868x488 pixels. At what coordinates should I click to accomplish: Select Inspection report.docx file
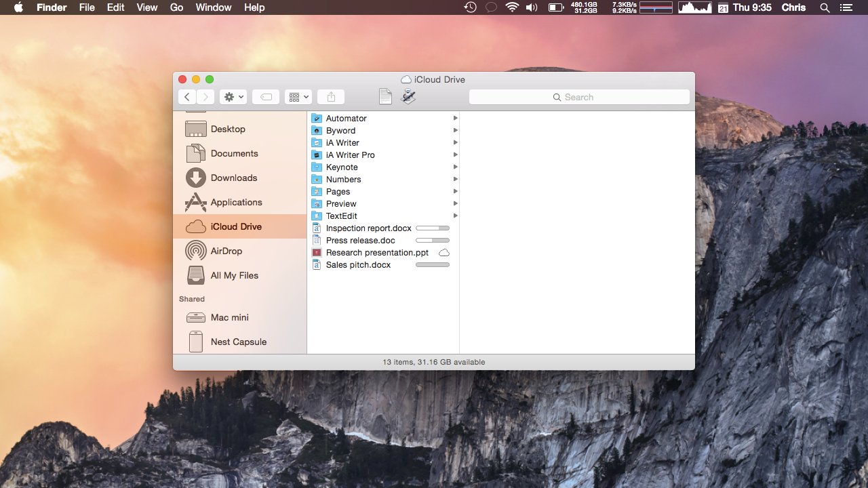coord(383,228)
